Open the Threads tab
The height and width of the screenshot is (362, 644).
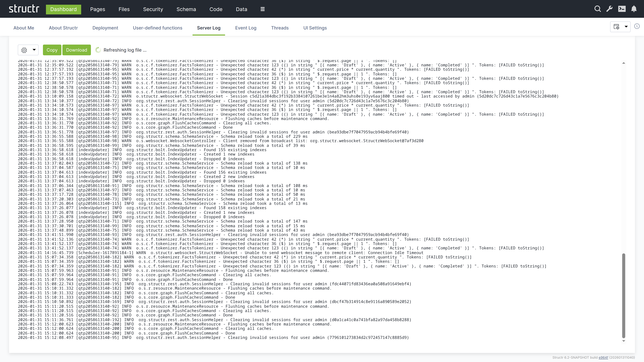280,28
